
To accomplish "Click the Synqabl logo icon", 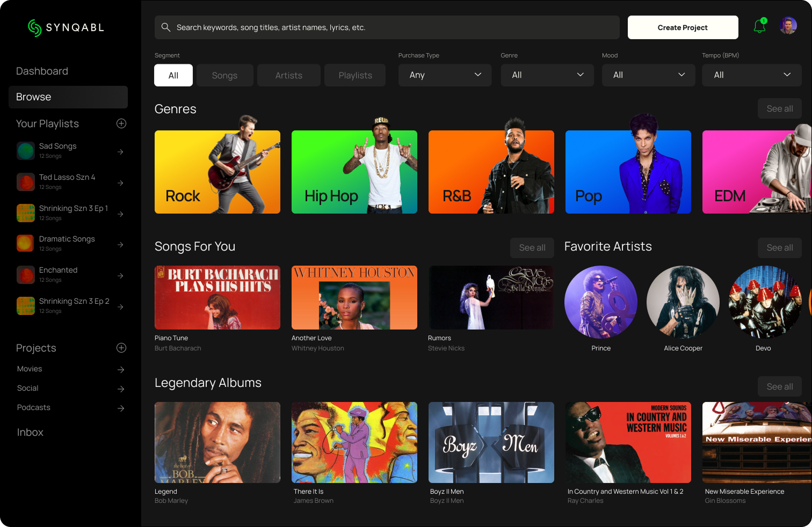I will click(x=35, y=28).
